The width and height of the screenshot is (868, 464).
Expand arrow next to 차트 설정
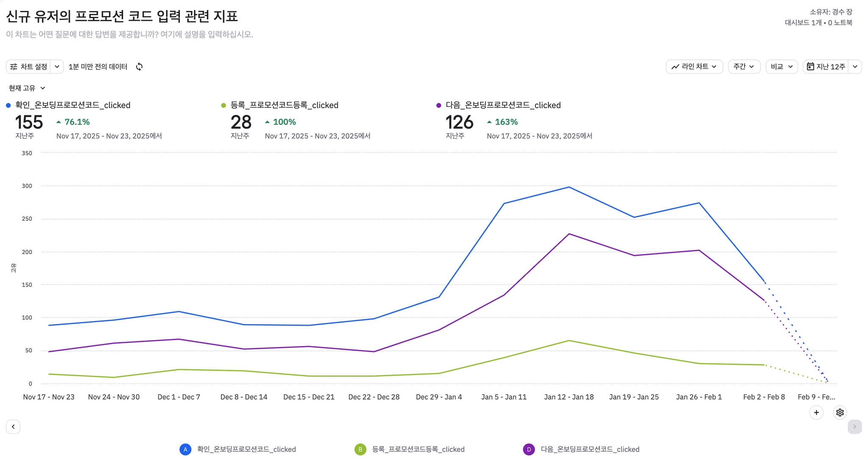point(57,67)
